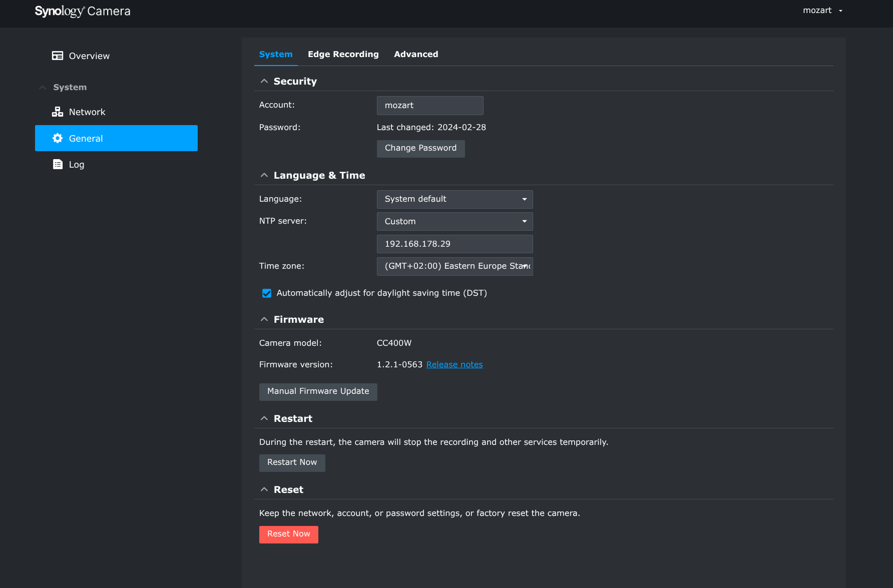The height and width of the screenshot is (588, 893).
Task: Collapse the System sidebar group
Action: pos(43,87)
